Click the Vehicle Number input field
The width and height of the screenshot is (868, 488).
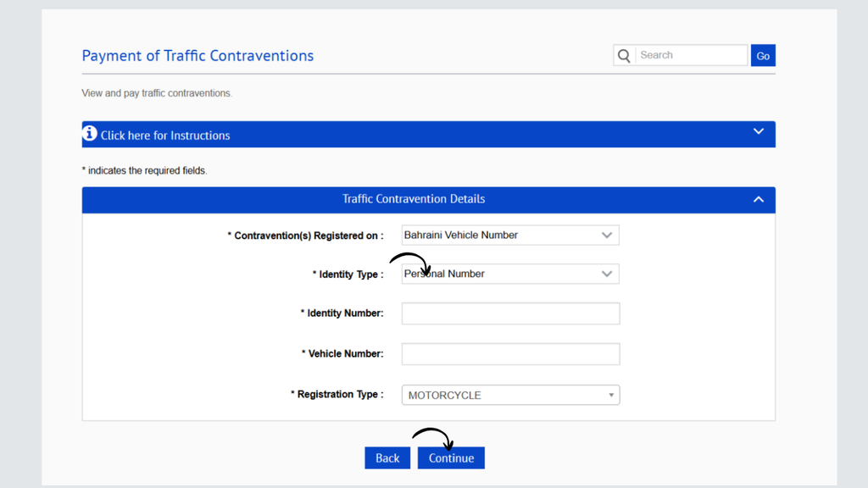(x=510, y=354)
